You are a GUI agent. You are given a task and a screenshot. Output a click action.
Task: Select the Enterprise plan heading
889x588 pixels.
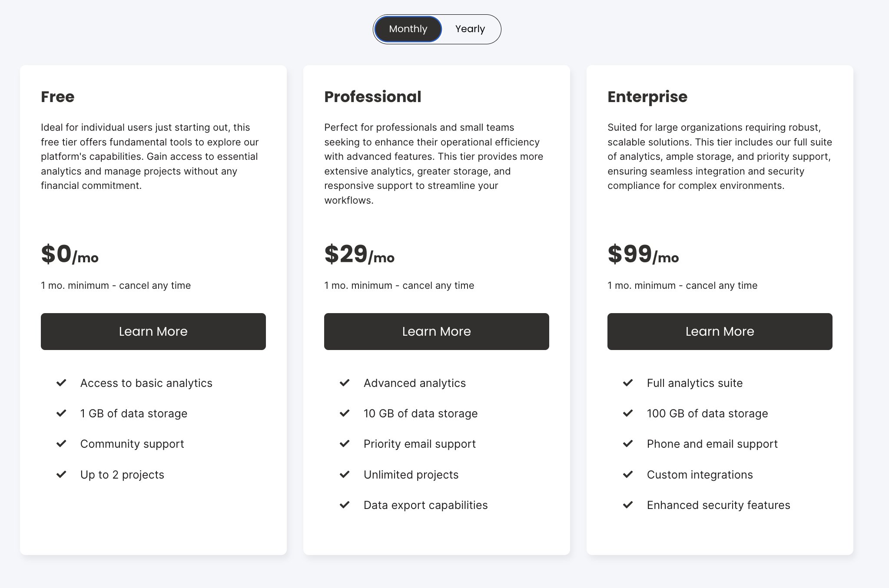point(647,97)
